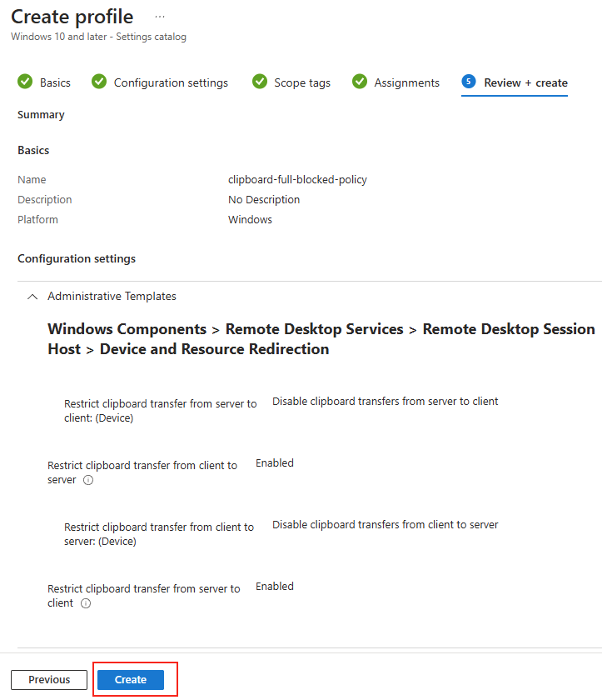Show info for server to client setting
602x700 pixels.
86,603
